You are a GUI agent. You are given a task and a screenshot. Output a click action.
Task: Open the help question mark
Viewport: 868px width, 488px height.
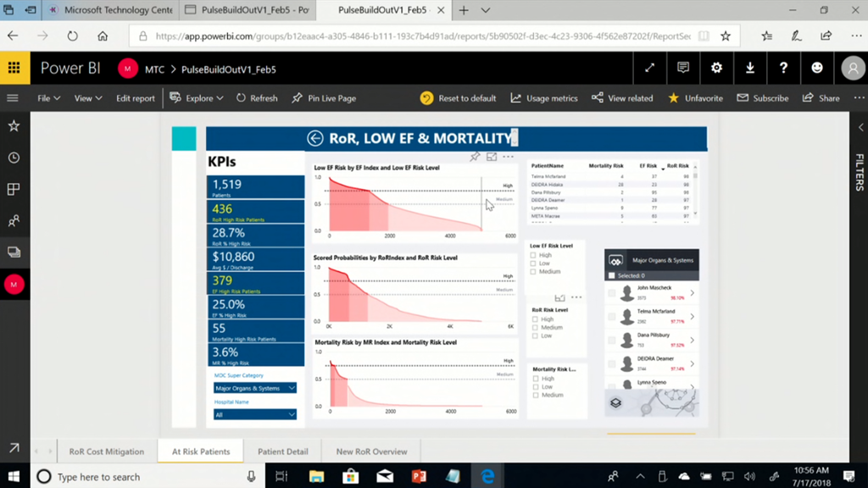pos(783,68)
